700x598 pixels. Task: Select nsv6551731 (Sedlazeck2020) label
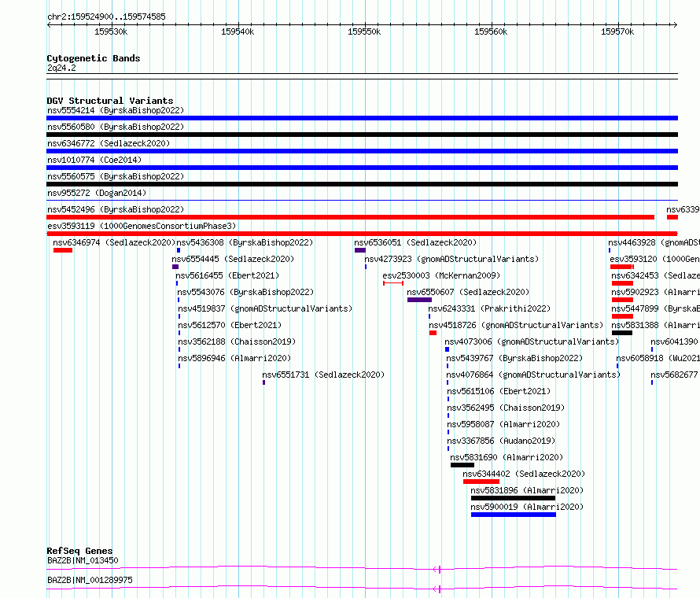pos(323,375)
